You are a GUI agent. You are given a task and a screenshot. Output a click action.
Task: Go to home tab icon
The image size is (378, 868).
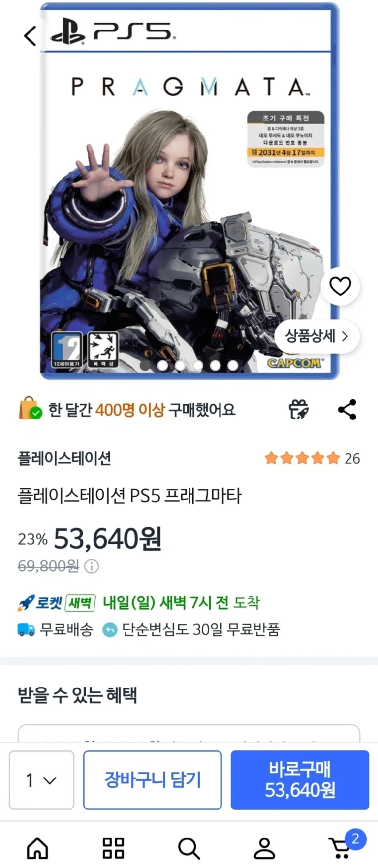pos(37,848)
